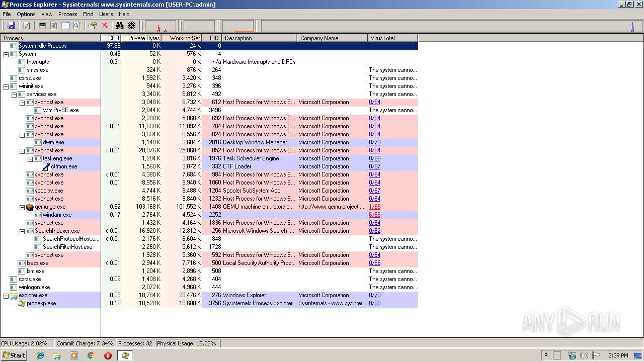Toggle the Show Process Tree toolbar icon
Image resolution: width=644 pixels, height=362 pixels.
point(54,26)
